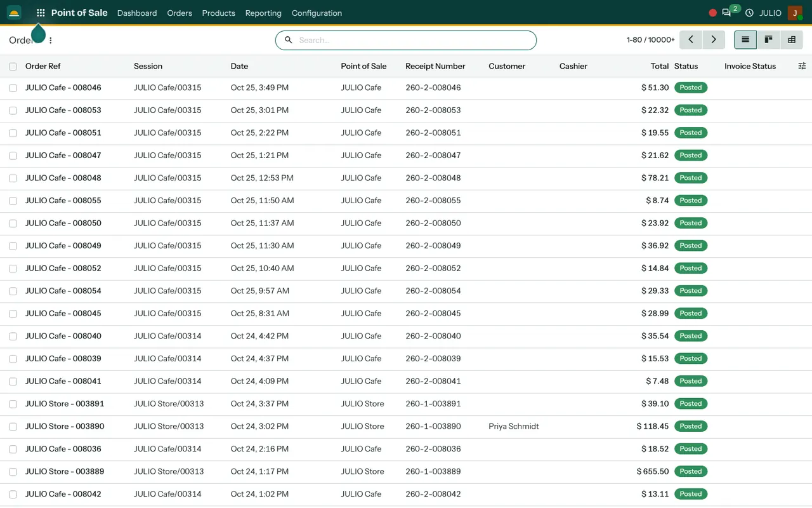Click the Oct 25, 12:53 PM date cell
Viewport: 812px width, 508px height.
pyautogui.click(x=262, y=178)
